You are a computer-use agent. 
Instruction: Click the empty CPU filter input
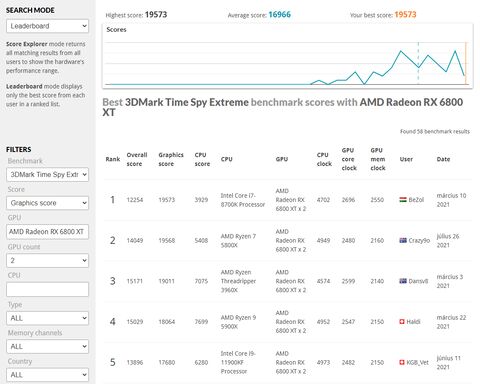(47, 289)
